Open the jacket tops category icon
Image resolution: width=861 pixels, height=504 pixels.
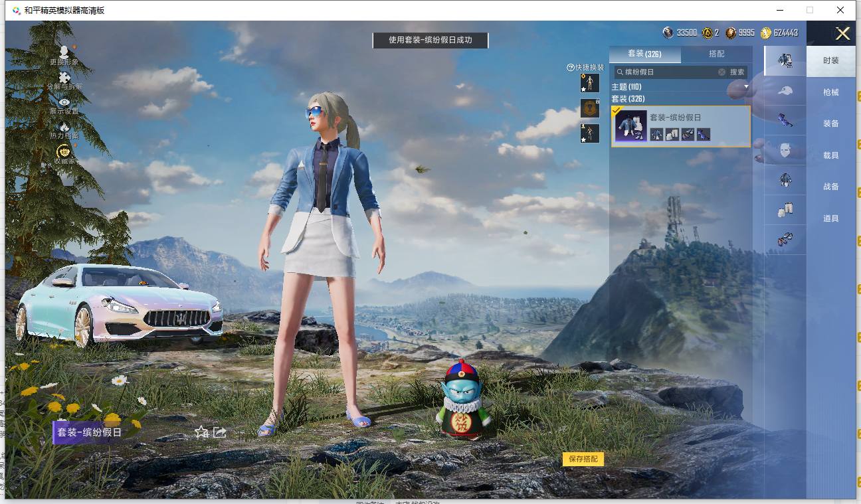[x=785, y=180]
